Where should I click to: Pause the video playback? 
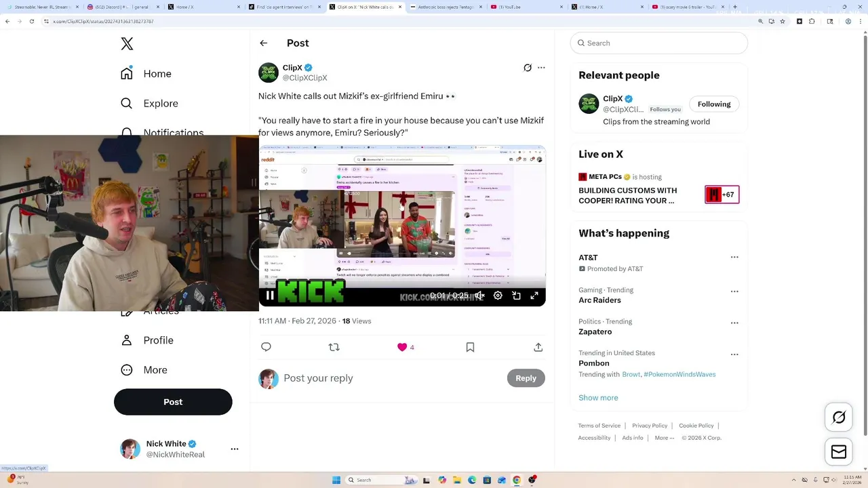tap(270, 296)
